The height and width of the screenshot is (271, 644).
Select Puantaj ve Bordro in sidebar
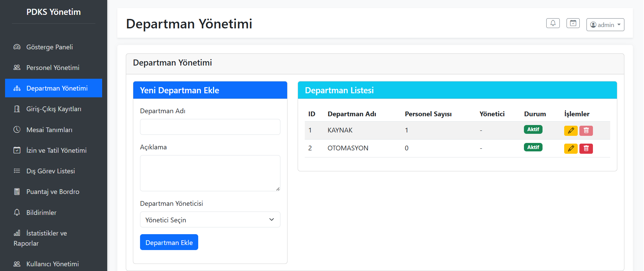coord(53,192)
